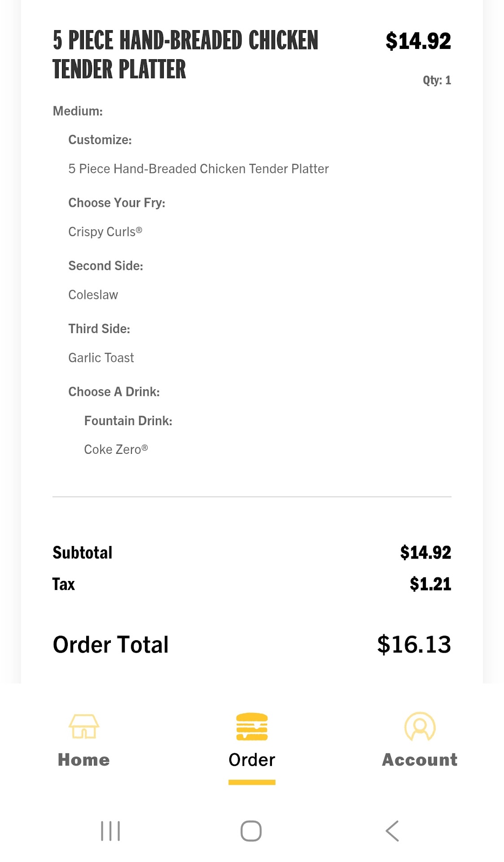Tap the Home house icon
504x862 pixels.
pyautogui.click(x=83, y=726)
